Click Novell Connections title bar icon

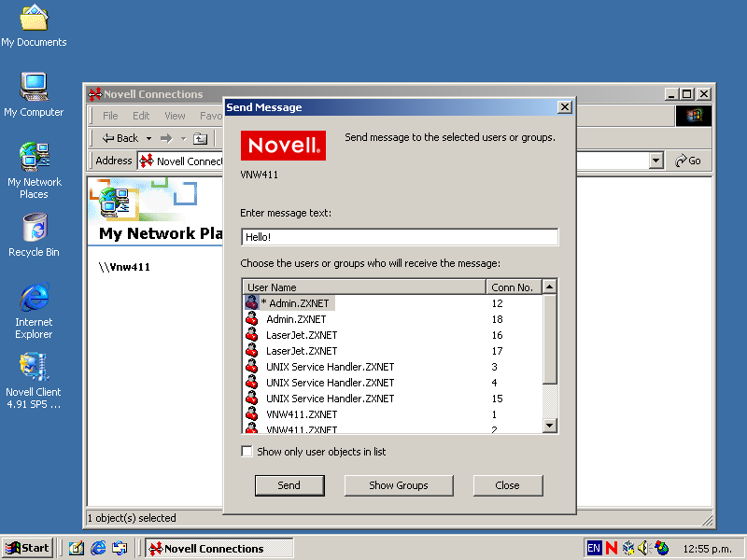pos(95,94)
